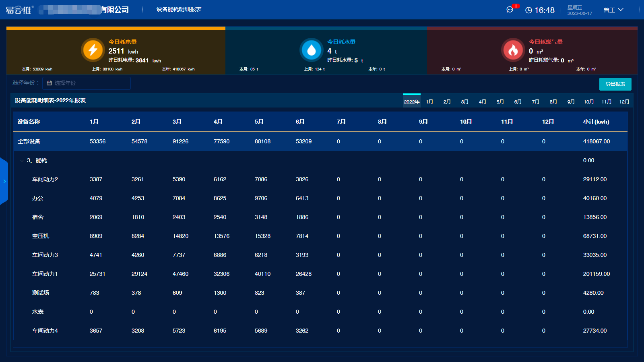The height and width of the screenshot is (362, 644).
Task: Click the 空压机 device row
Action: [x=41, y=236]
